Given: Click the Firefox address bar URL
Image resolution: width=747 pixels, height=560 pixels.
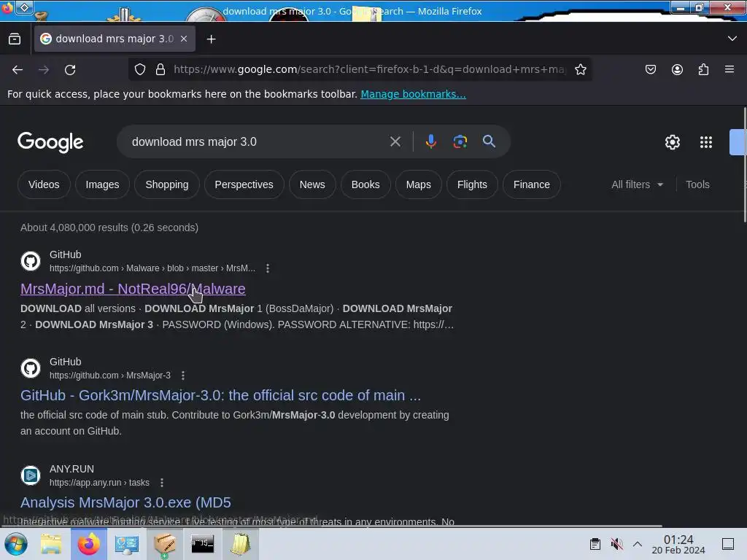Looking at the screenshot, I should click(x=370, y=69).
